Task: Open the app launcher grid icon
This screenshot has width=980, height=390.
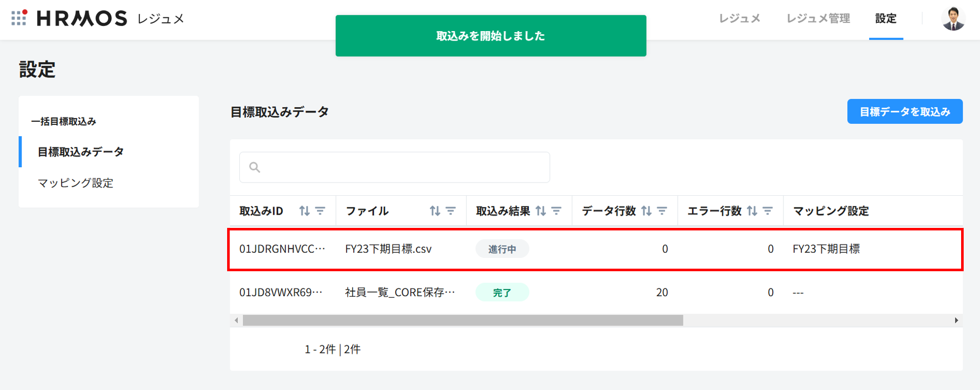Action: point(19,18)
